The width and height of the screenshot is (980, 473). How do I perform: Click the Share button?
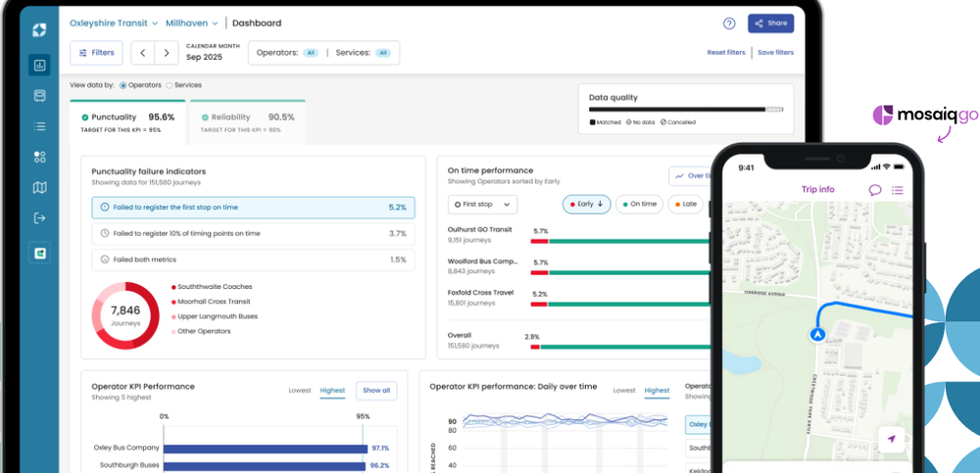click(770, 24)
